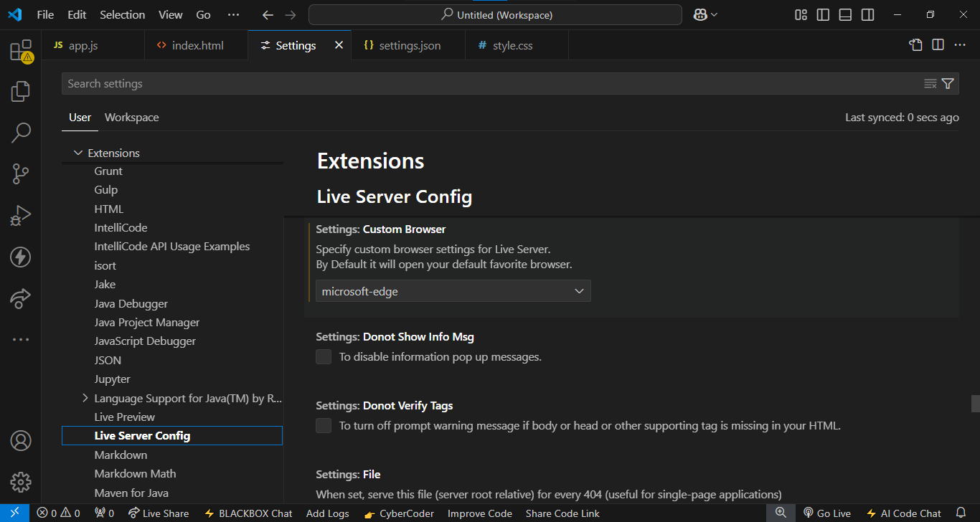The image size is (980, 522).
Task: Enable Donot Verify Tags checkbox
Action: point(324,425)
